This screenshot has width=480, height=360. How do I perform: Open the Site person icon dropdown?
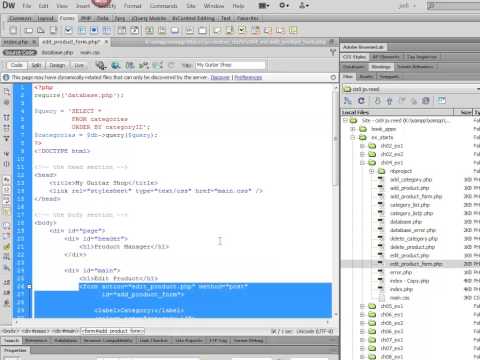(x=304, y=6)
